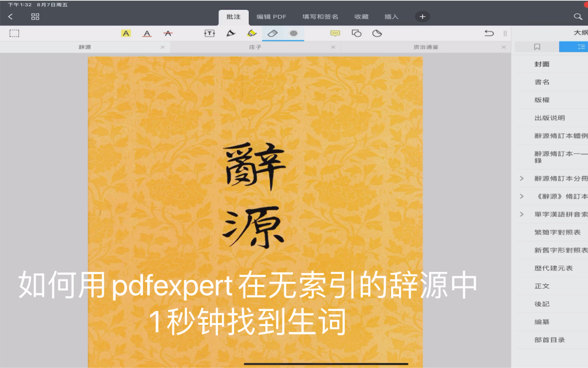Switch to the 插入 tab

392,17
